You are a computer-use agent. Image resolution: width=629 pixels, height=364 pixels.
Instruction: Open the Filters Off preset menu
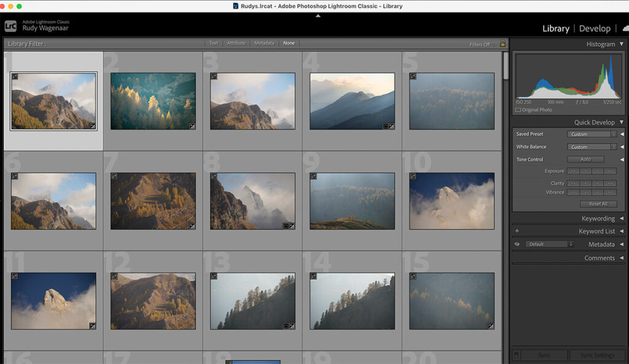click(x=482, y=44)
